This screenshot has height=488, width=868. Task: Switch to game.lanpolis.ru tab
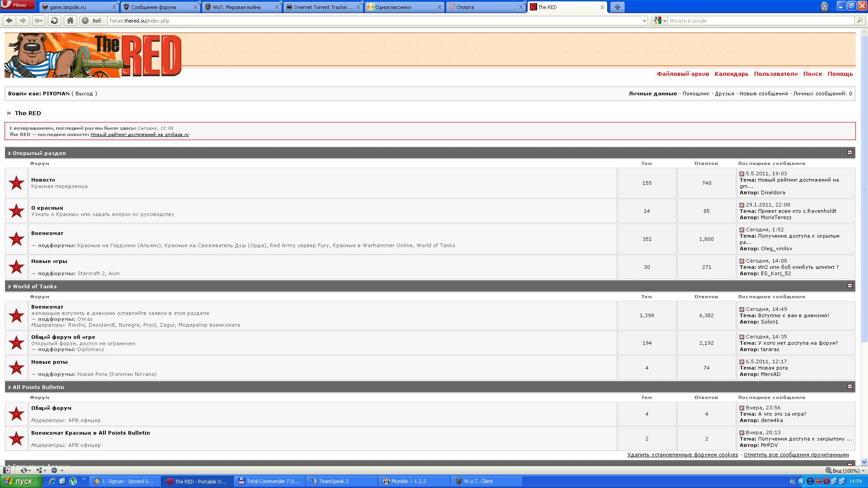click(x=79, y=7)
